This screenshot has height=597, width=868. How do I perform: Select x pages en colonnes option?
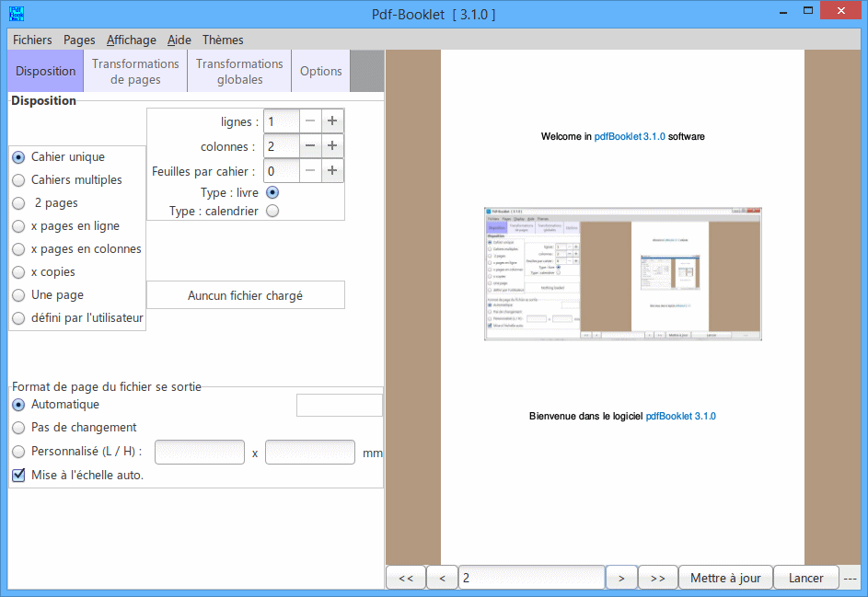pyautogui.click(x=18, y=249)
